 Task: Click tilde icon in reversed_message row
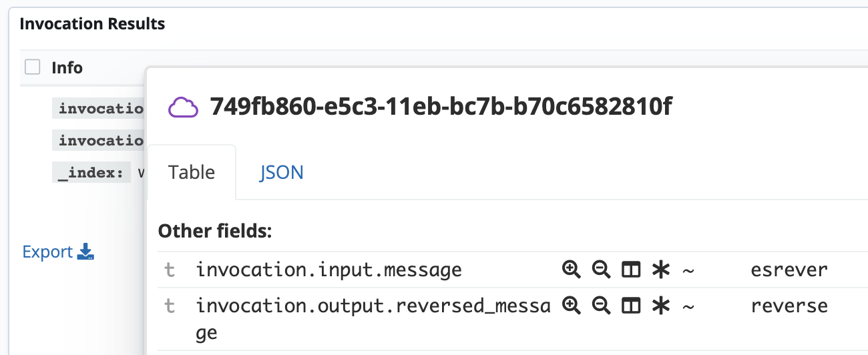tap(688, 306)
